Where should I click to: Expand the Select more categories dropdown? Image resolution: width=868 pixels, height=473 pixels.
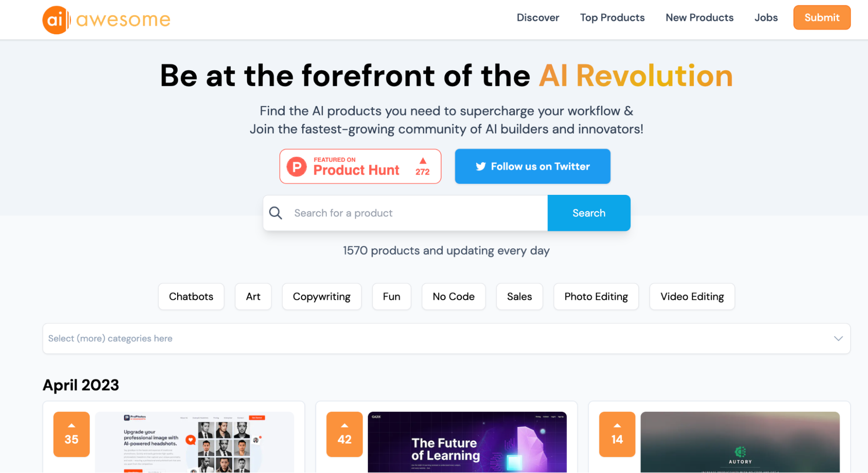click(x=446, y=338)
